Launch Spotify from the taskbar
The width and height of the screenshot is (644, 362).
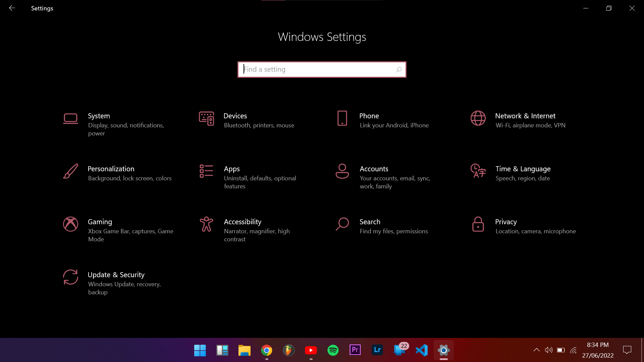coord(333,350)
